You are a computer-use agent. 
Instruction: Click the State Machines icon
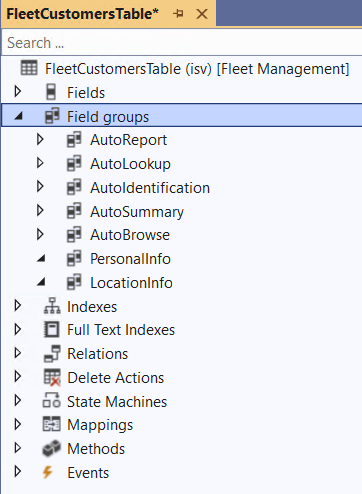tap(52, 401)
